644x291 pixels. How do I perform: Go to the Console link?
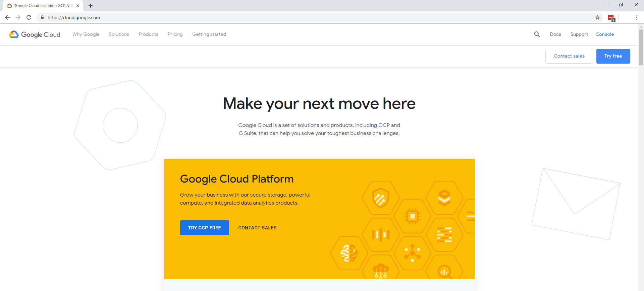605,34
